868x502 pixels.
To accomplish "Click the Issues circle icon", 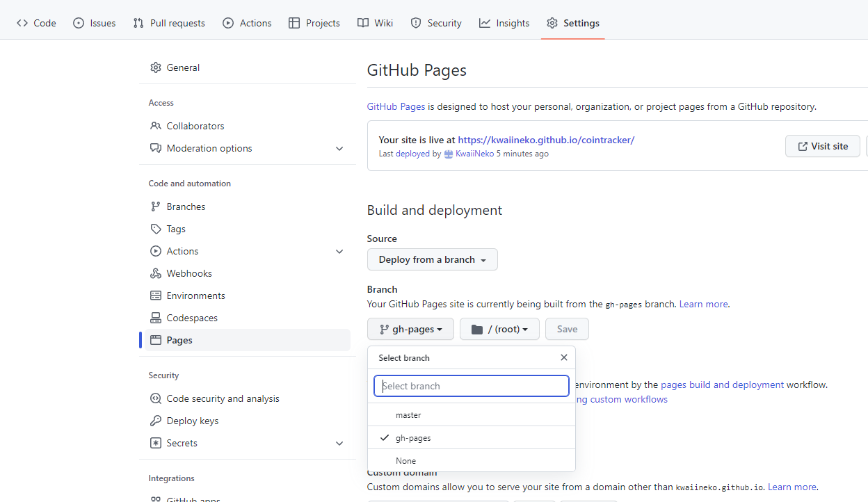I will click(79, 23).
